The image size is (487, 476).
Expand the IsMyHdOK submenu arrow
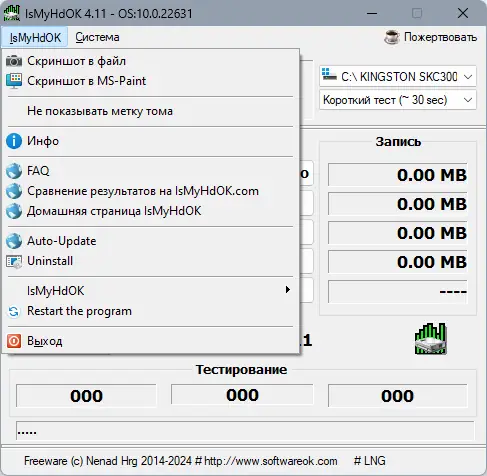coord(287,290)
